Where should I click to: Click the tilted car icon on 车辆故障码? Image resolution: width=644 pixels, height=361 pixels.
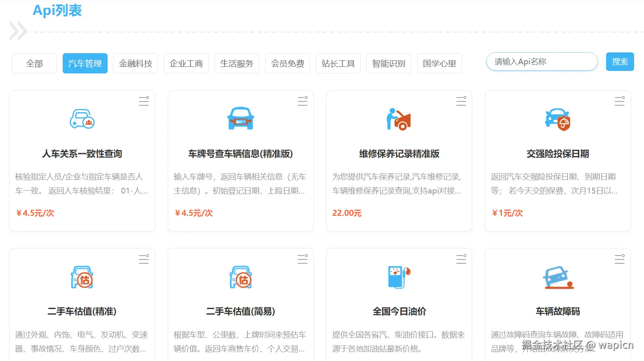tap(557, 277)
